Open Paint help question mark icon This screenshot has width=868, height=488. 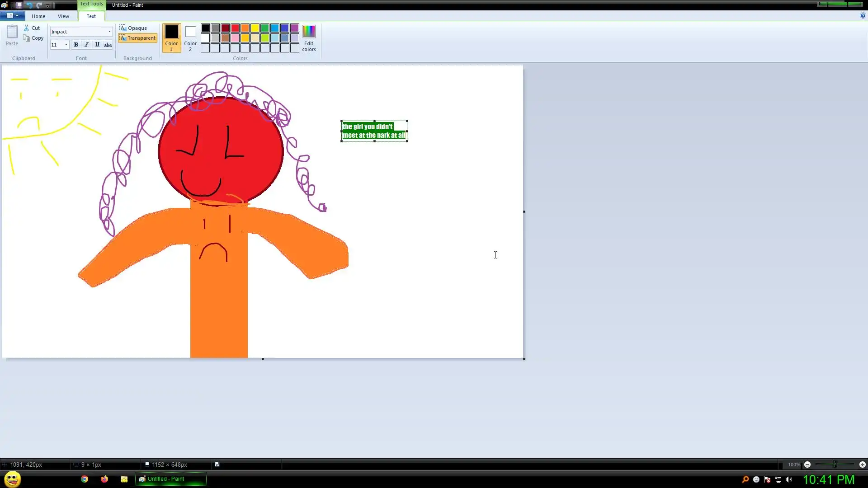pyautogui.click(x=863, y=16)
